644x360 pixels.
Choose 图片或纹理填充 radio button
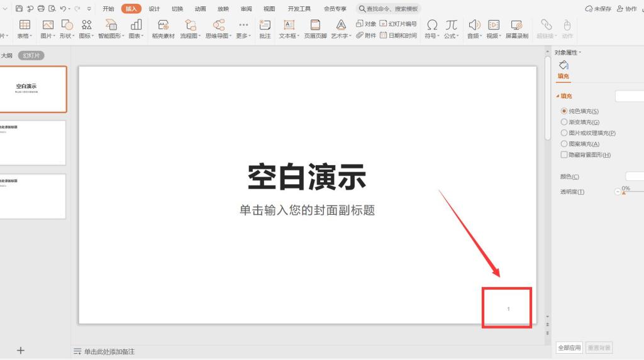(564, 133)
